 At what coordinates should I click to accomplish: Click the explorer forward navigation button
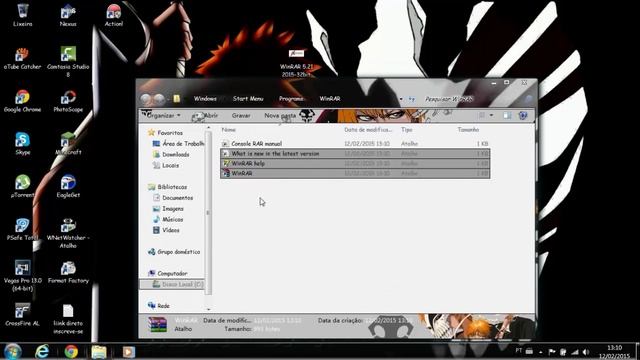[x=159, y=99]
